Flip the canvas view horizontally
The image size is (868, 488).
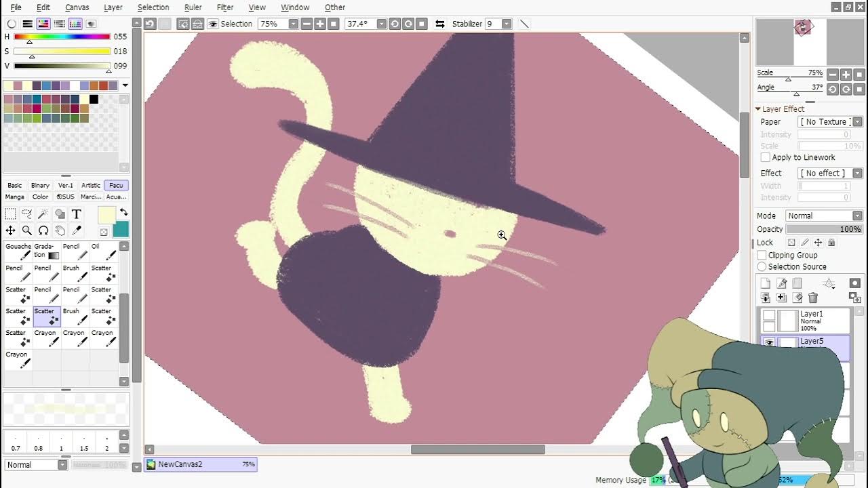[439, 24]
